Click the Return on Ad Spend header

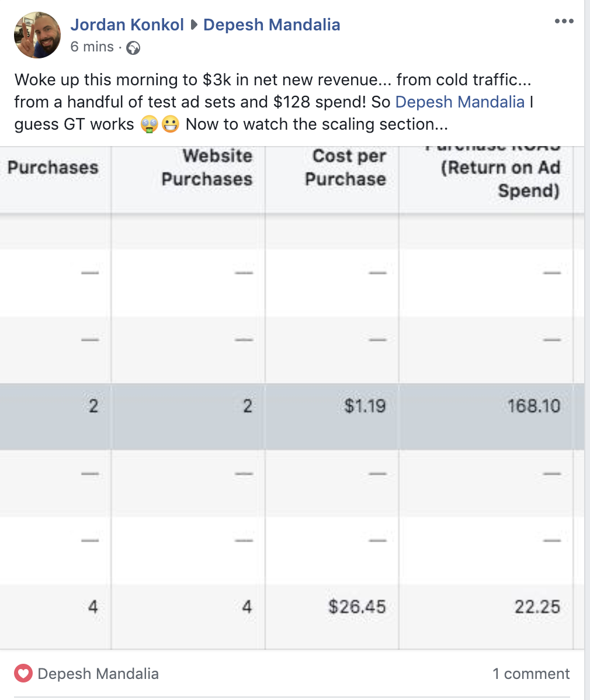pos(500,179)
